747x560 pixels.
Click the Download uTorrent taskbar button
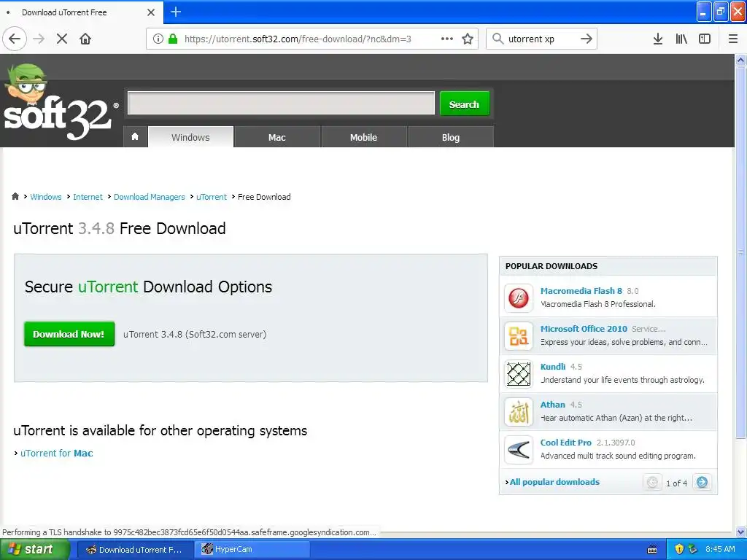point(135,549)
